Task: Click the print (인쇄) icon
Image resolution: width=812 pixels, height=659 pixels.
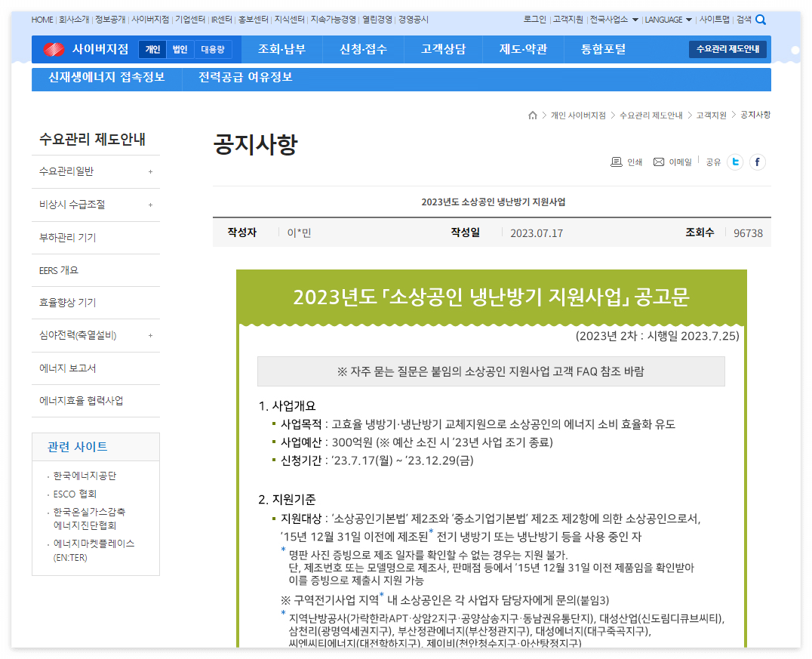Action: pos(617,162)
